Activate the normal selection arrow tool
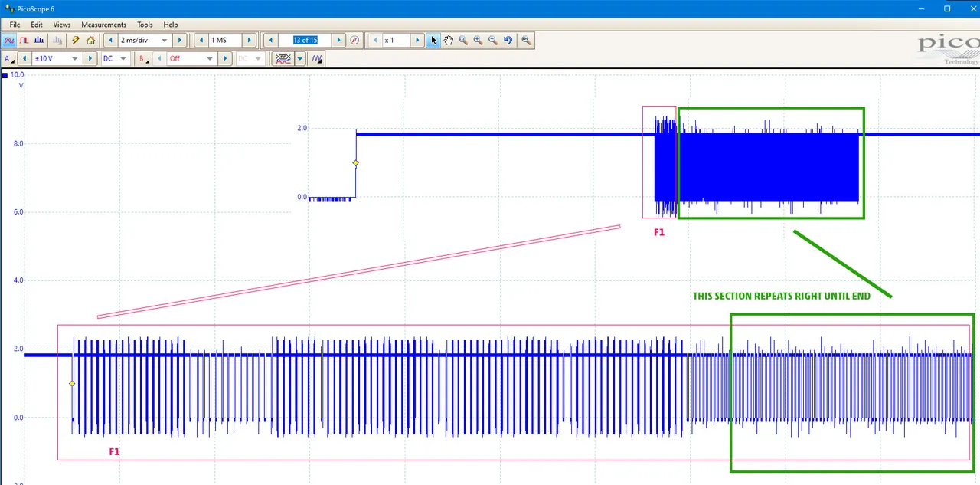The height and width of the screenshot is (485, 980). (433, 41)
